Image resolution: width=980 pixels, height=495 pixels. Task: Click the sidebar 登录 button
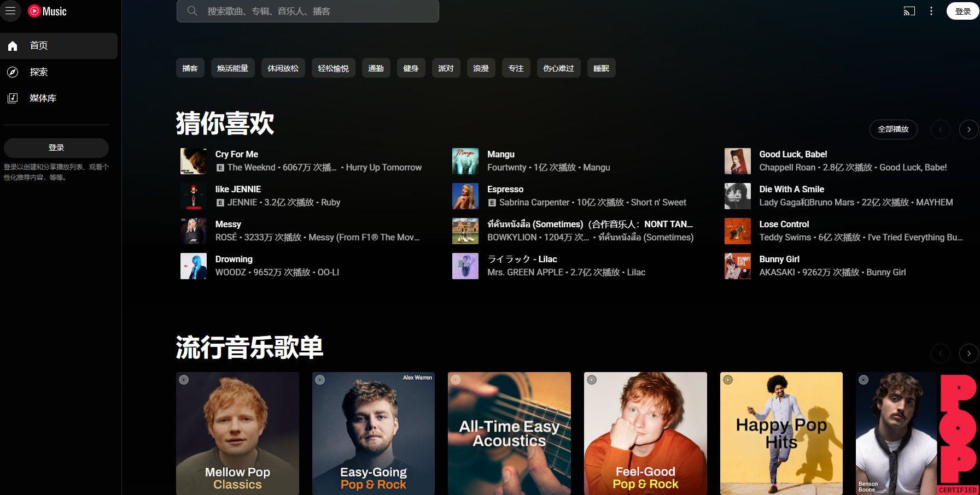pos(56,148)
